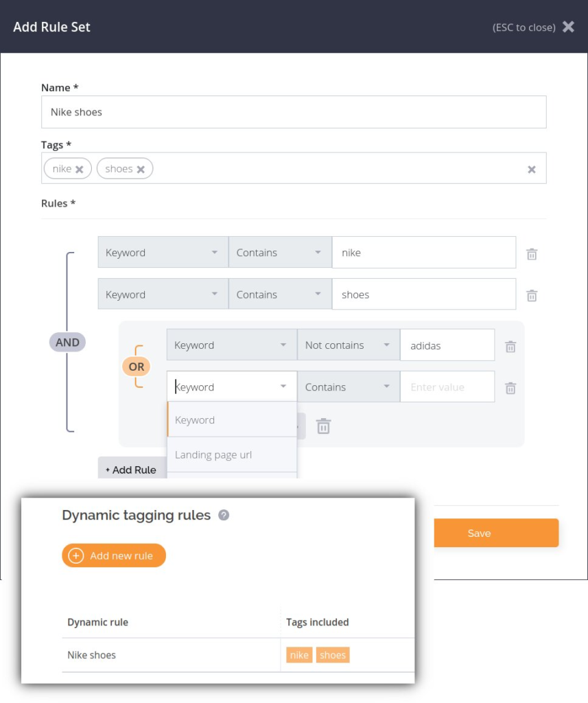Click the '+ Add Rule' button
The height and width of the screenshot is (703, 588).
click(x=131, y=470)
